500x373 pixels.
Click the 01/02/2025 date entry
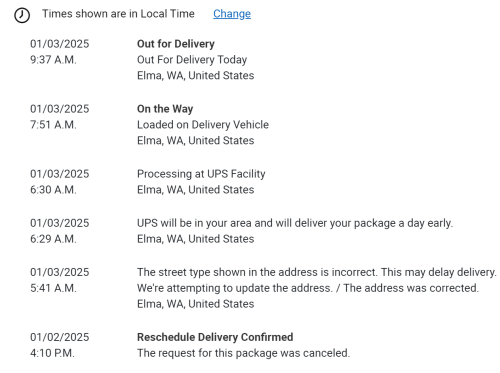click(x=60, y=337)
